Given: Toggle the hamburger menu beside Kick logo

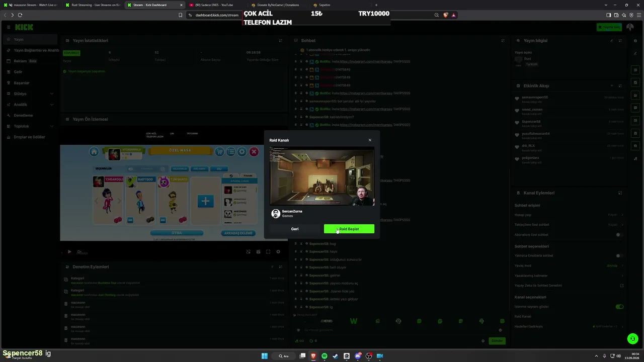Looking at the screenshot, I should point(9,27).
